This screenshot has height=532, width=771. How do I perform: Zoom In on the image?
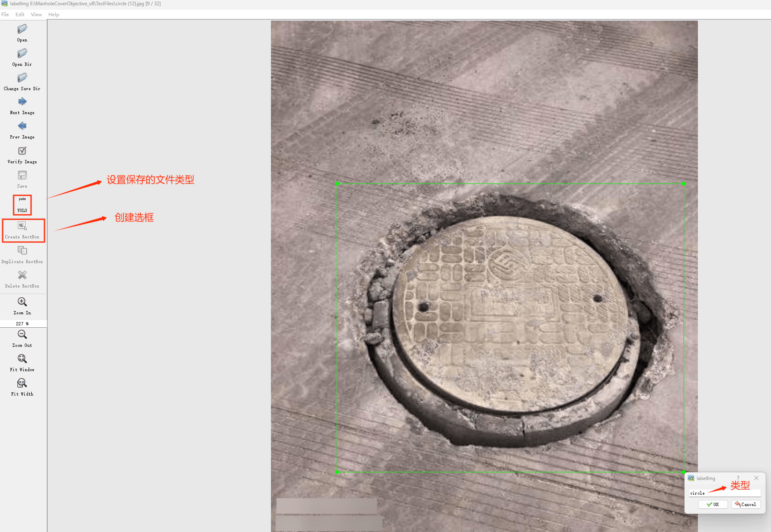(x=22, y=302)
